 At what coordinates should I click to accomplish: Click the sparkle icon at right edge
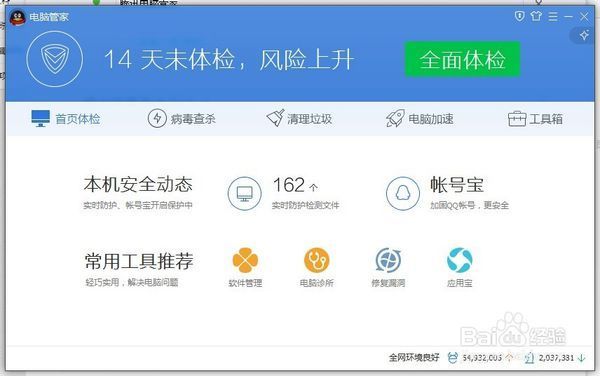click(584, 35)
